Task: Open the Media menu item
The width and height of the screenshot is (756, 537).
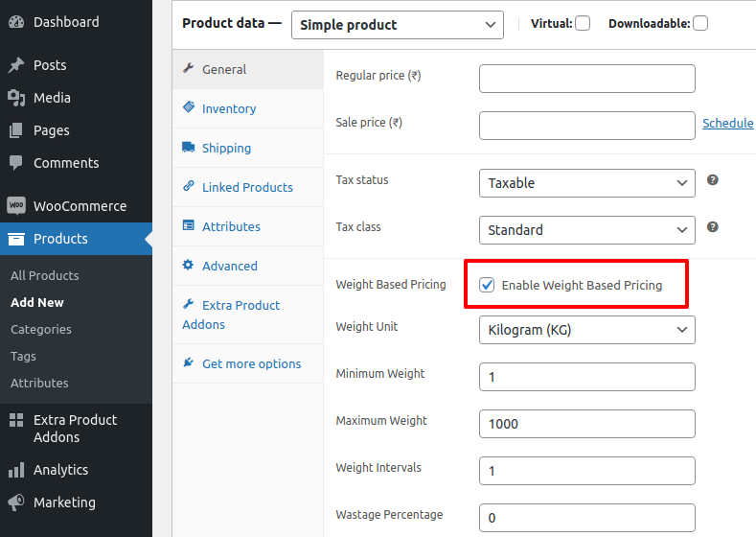Action: point(77,98)
